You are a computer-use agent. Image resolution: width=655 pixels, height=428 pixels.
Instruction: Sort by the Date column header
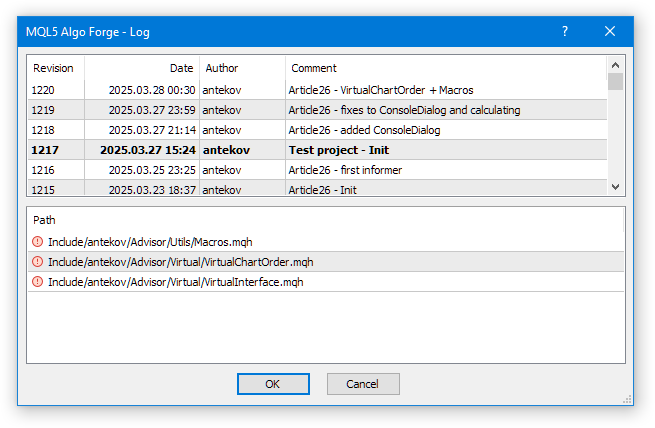pyautogui.click(x=142, y=68)
